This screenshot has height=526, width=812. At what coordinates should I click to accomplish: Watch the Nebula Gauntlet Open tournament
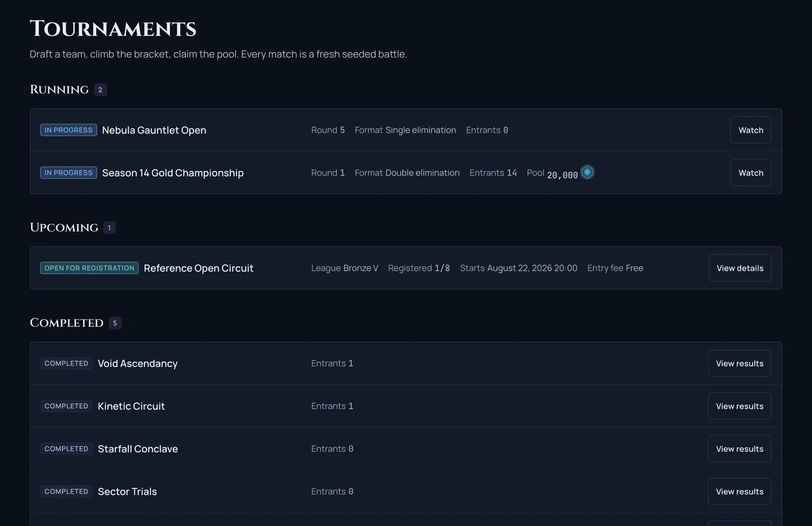(751, 130)
